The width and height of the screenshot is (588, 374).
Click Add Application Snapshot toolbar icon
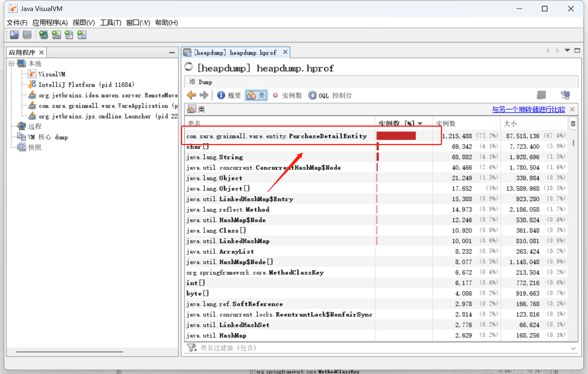click(82, 35)
